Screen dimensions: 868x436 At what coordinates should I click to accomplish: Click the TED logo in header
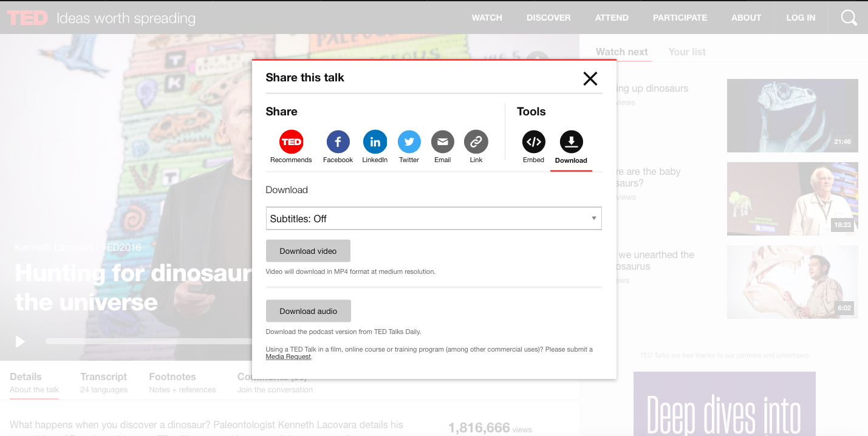tap(27, 18)
